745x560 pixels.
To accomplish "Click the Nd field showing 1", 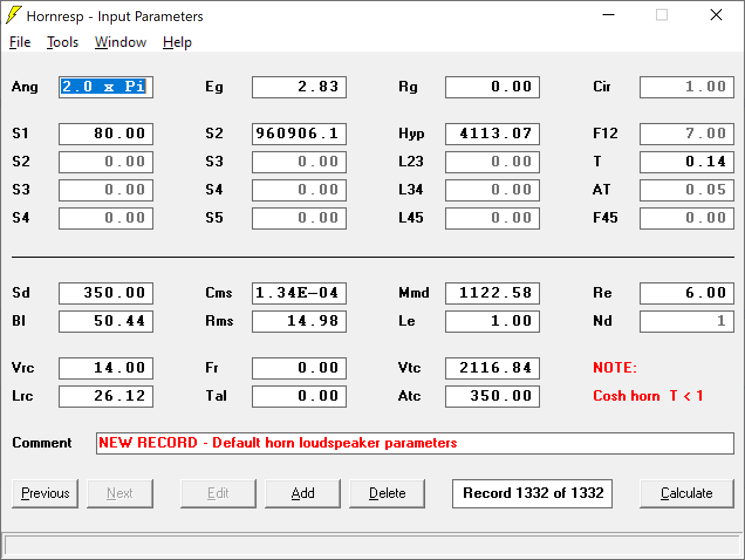I will pos(687,322).
